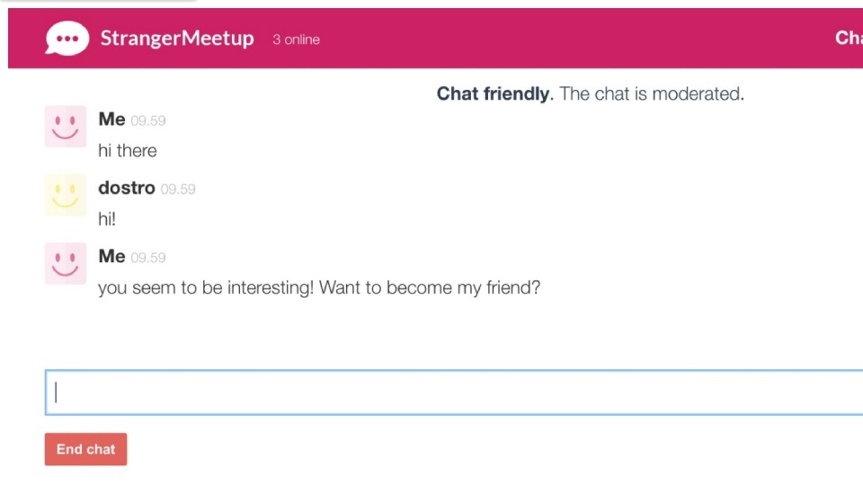Image resolution: width=863 pixels, height=504 pixels.
Task: Click the first Me username label
Action: pyautogui.click(x=111, y=119)
